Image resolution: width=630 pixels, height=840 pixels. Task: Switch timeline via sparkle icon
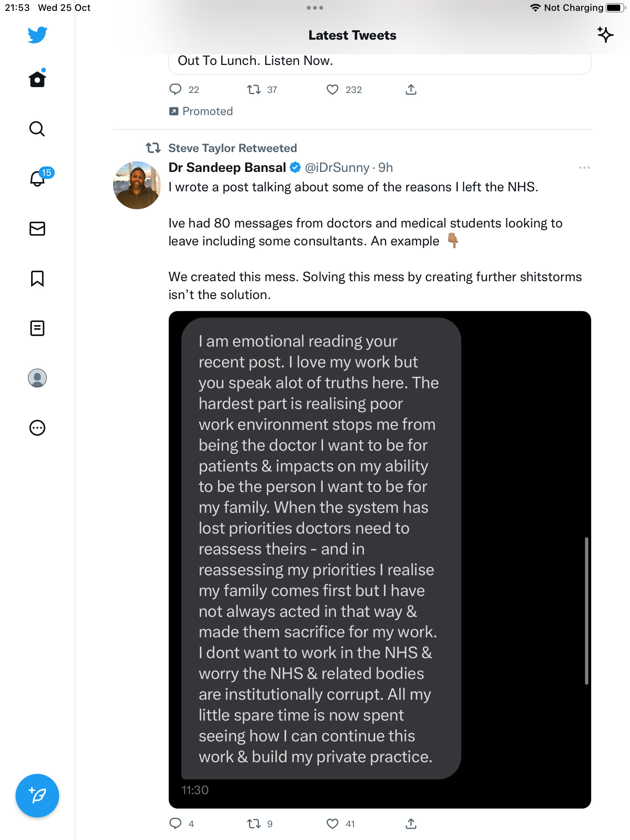pyautogui.click(x=605, y=35)
